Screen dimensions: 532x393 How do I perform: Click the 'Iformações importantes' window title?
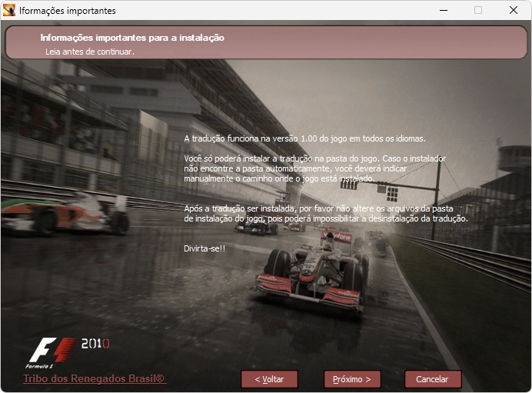tap(68, 10)
